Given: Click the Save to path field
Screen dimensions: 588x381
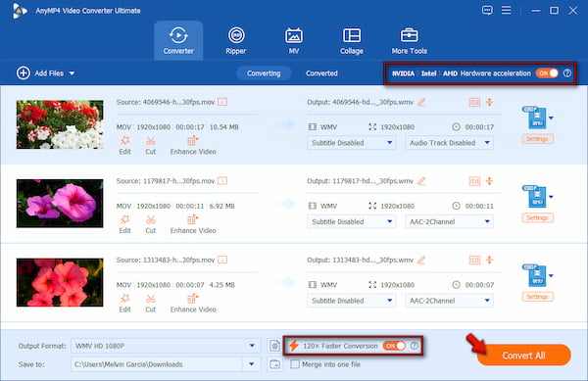Looking at the screenshot, I should point(158,364).
